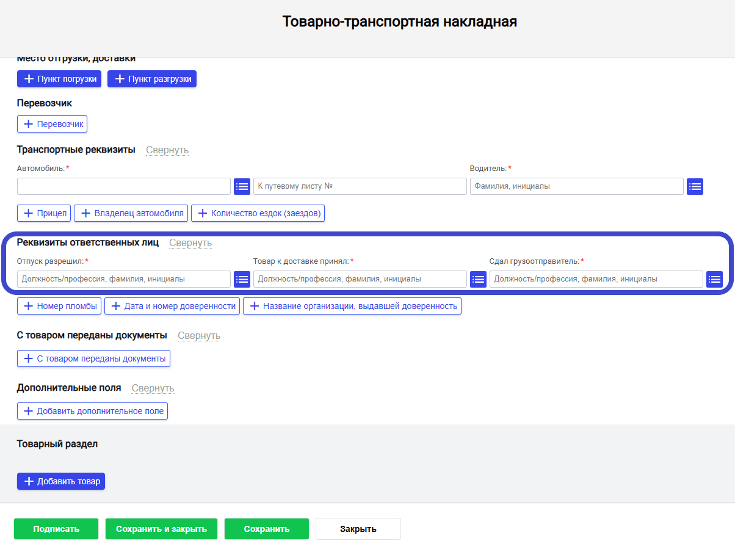The height and width of the screenshot is (560, 735).
Task: Add a 'Пункт погрузки' entry
Action: click(x=59, y=79)
